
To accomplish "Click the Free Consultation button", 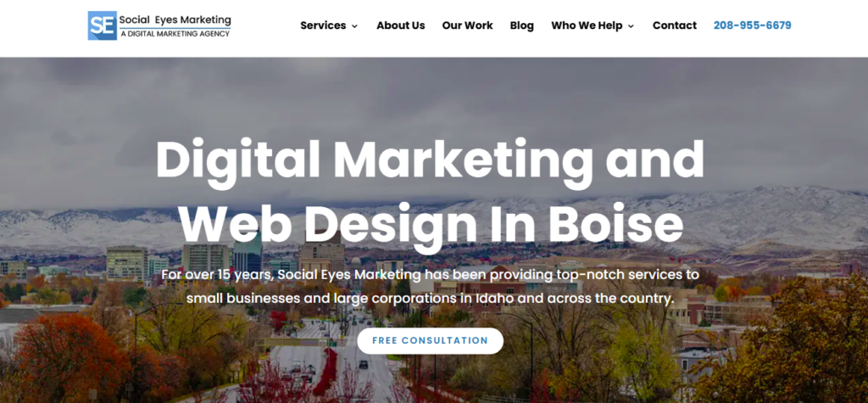I will point(430,340).
